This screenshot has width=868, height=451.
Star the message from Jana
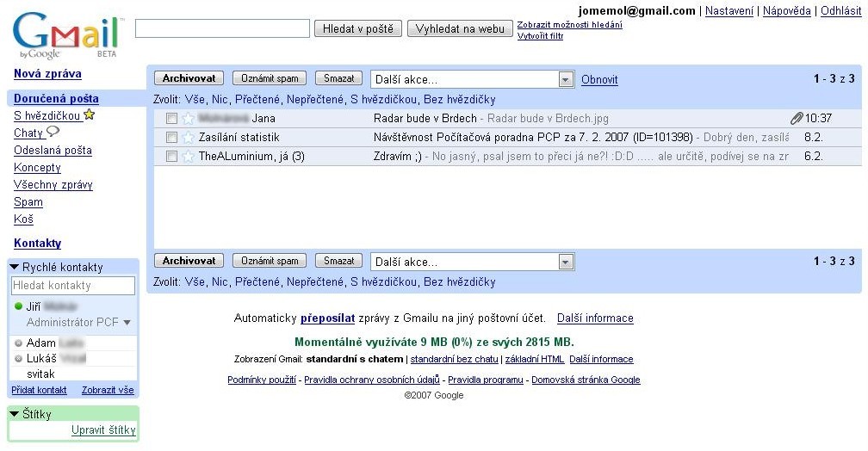(189, 119)
